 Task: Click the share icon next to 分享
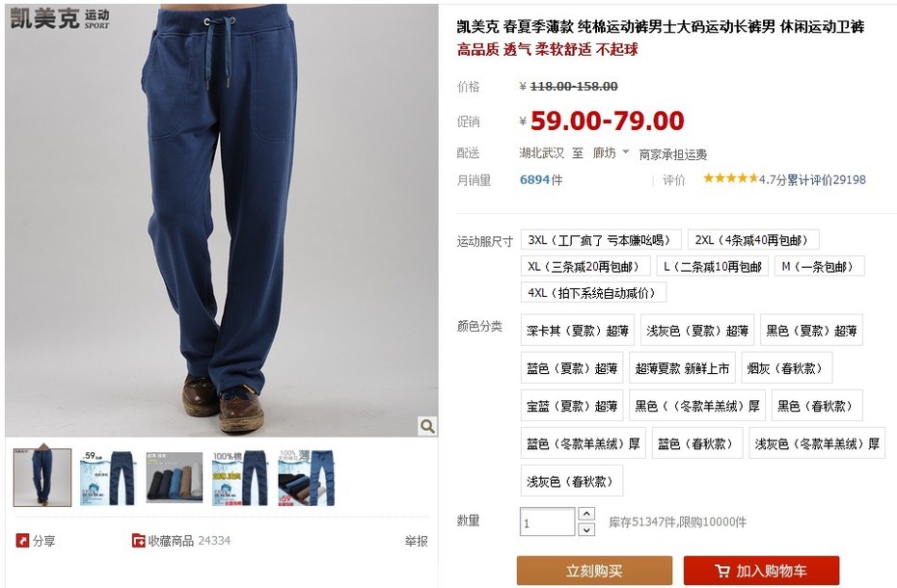pos(22,541)
